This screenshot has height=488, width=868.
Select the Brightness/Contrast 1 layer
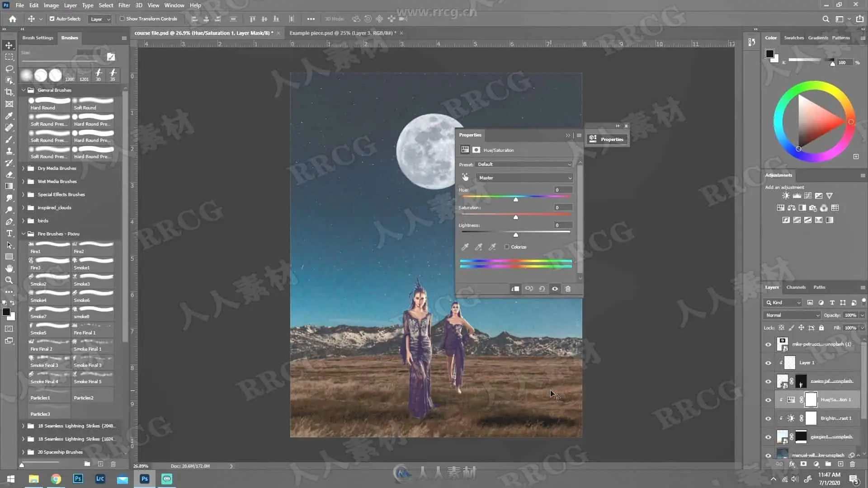tap(835, 418)
